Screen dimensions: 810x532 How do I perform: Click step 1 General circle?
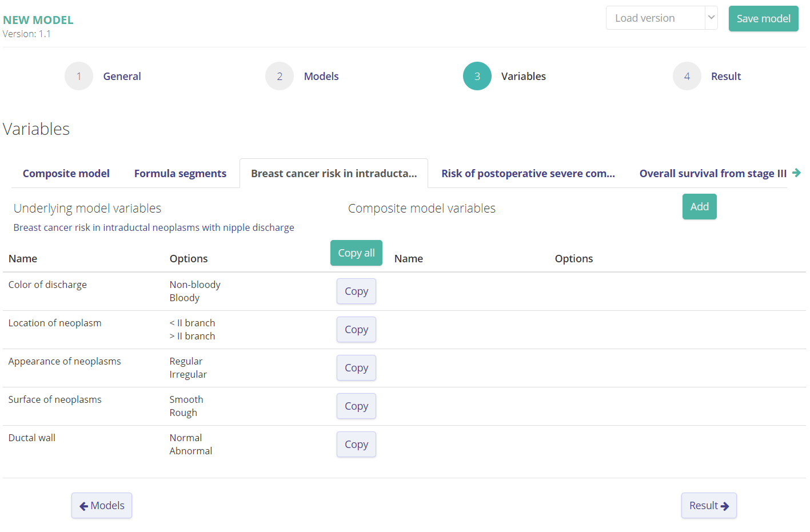(x=79, y=76)
